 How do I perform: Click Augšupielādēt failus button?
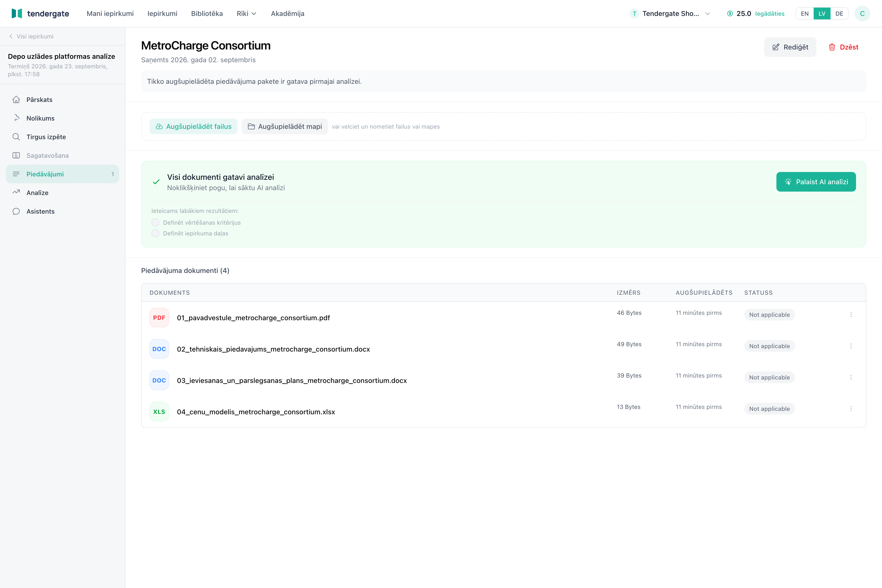194,126
